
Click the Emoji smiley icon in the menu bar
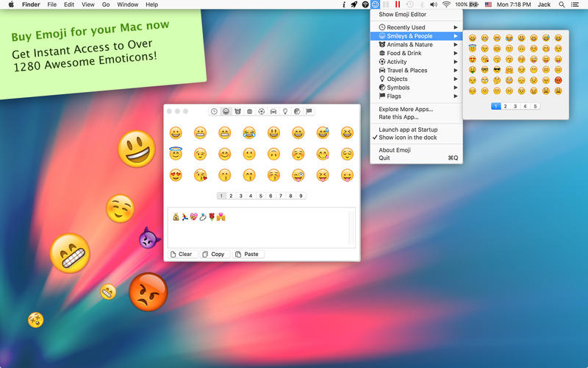pos(375,4)
